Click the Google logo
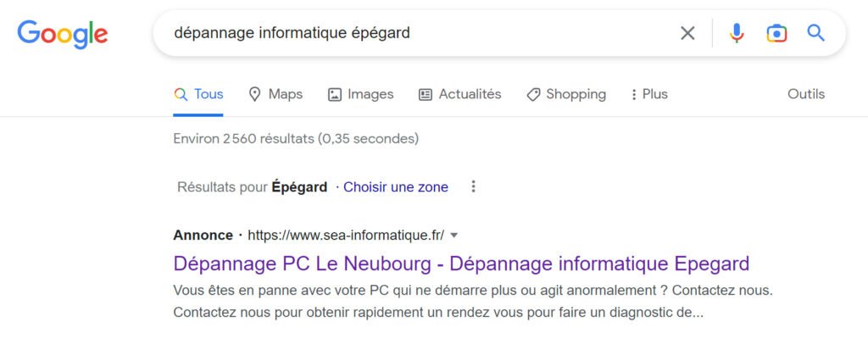 [63, 35]
